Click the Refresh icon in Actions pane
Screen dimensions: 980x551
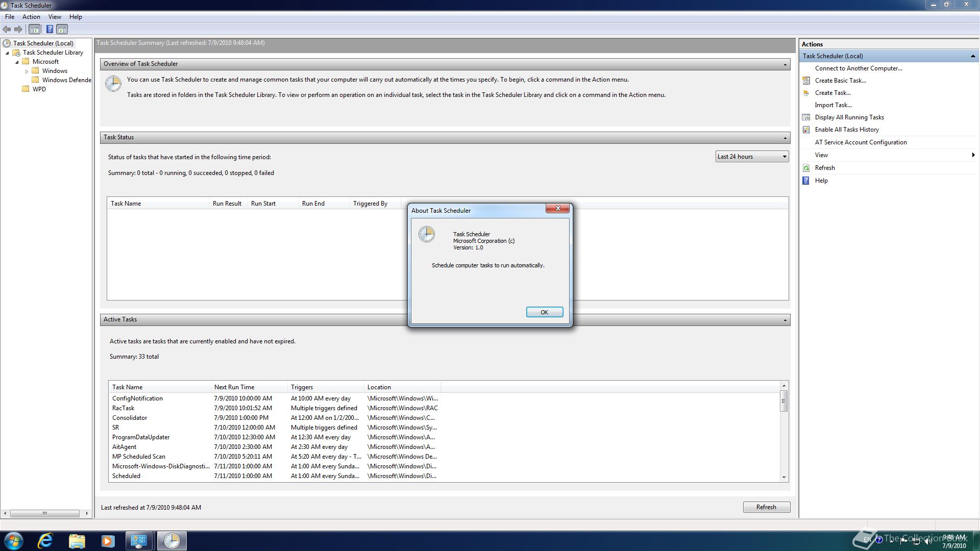[806, 168]
